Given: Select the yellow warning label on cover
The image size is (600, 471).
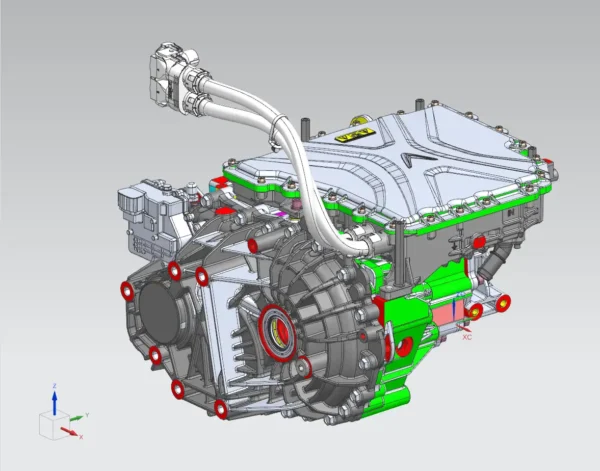Looking at the screenshot, I should [x=354, y=135].
